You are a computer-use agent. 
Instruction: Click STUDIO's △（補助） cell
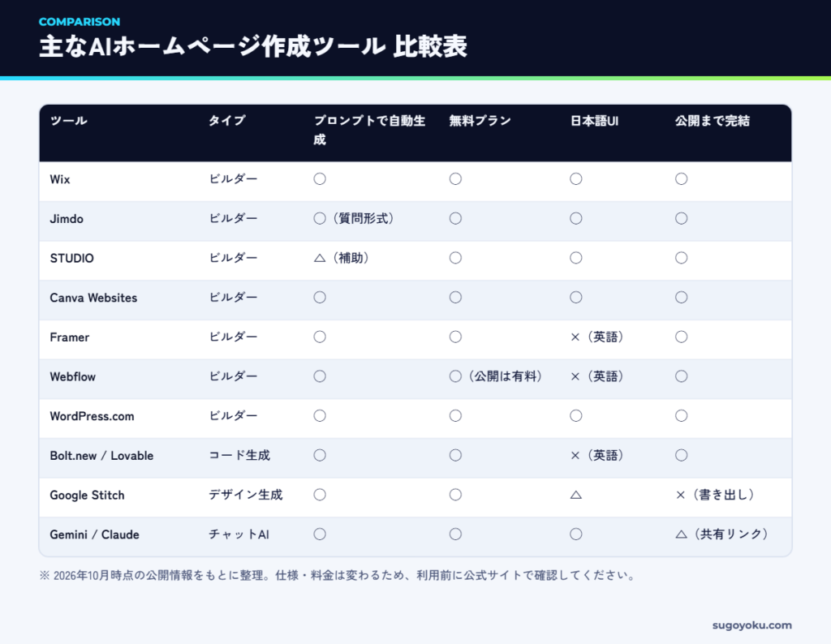coord(342,258)
